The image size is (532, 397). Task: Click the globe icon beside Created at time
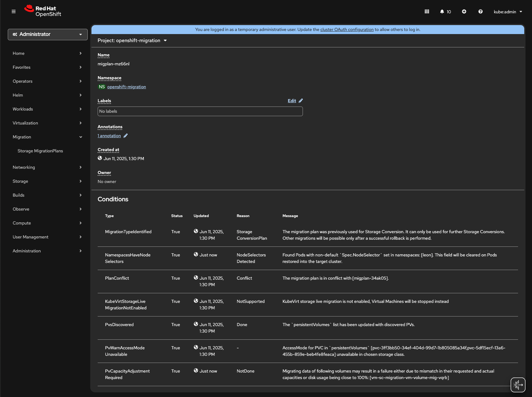pyautogui.click(x=100, y=158)
